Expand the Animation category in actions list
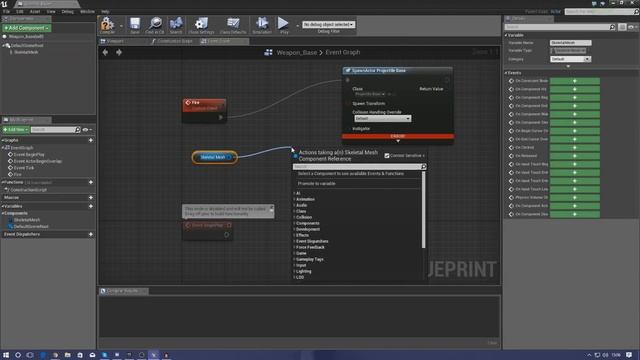 pyautogui.click(x=294, y=199)
